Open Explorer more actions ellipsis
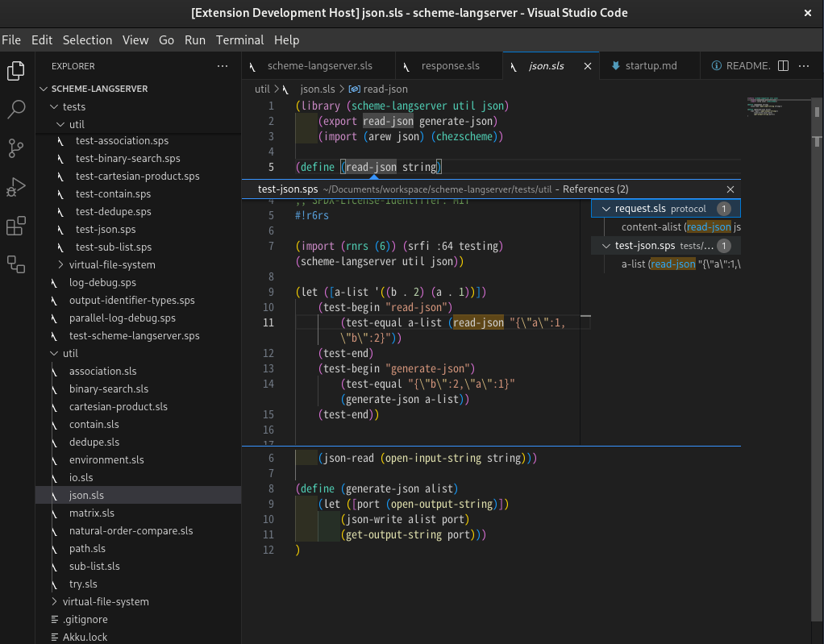This screenshot has height=644, width=824. (x=223, y=66)
